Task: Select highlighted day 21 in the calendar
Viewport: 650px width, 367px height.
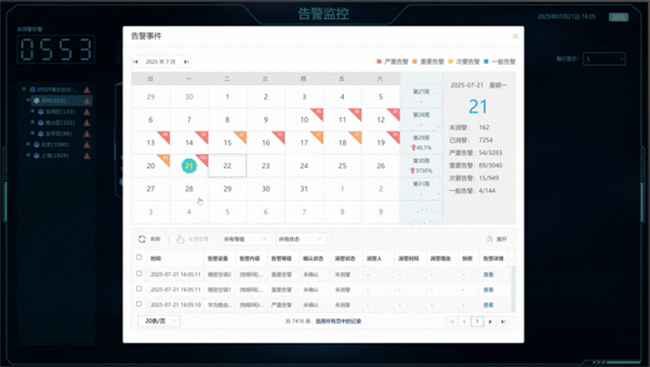Action: coord(189,166)
